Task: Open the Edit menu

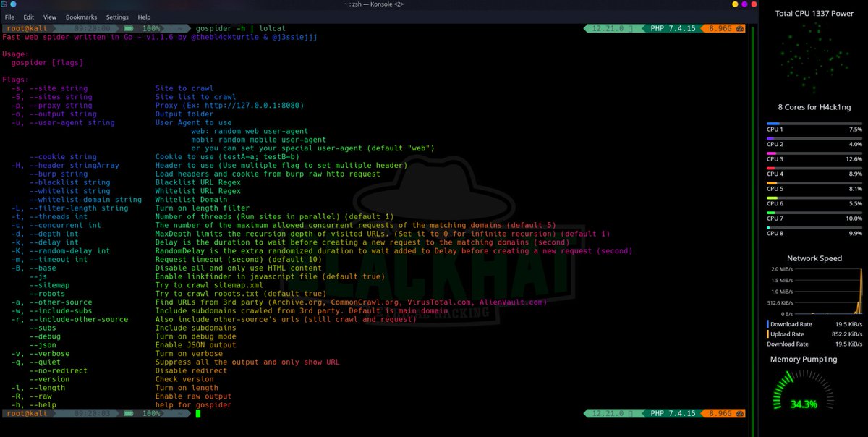Action: pyautogui.click(x=29, y=17)
